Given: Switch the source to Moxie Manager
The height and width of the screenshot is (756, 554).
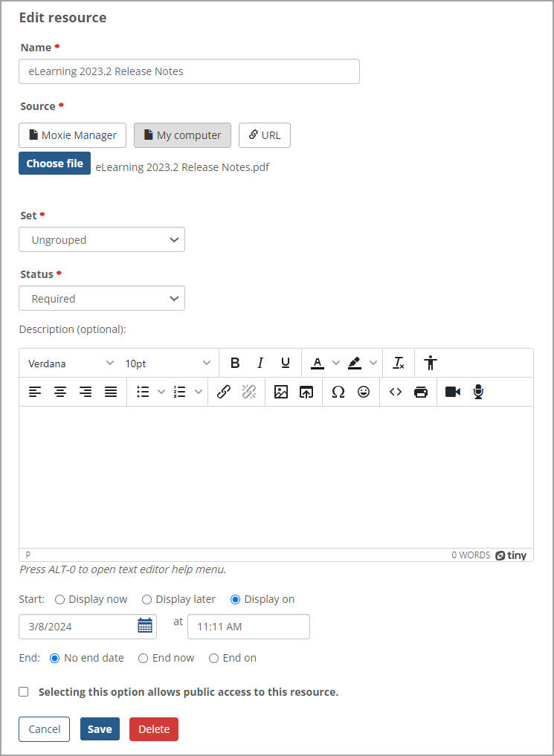Looking at the screenshot, I should click(72, 135).
